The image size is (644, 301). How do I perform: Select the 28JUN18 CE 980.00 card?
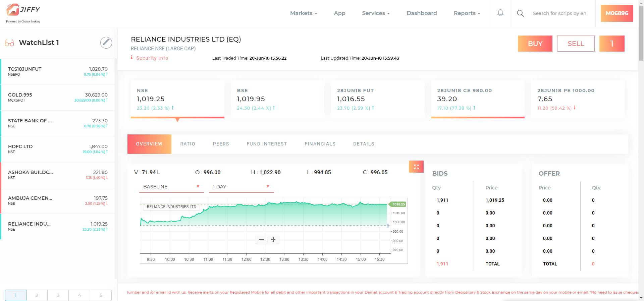click(478, 99)
